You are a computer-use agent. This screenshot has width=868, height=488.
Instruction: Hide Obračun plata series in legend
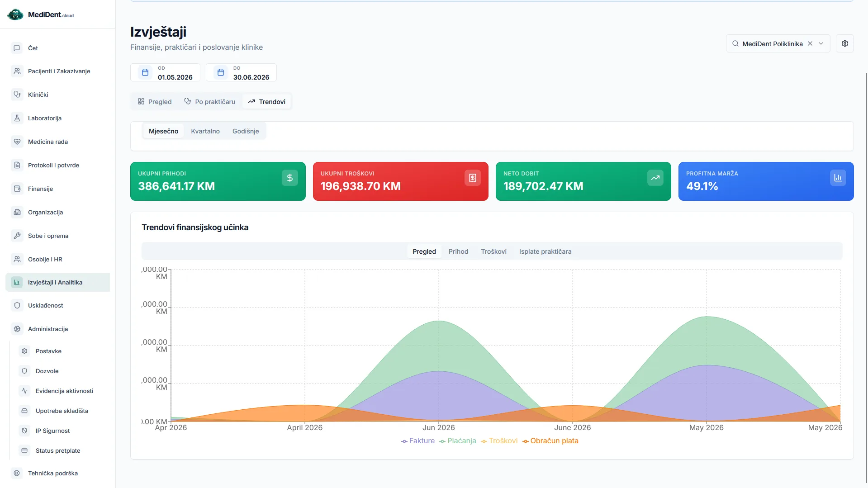(x=550, y=441)
